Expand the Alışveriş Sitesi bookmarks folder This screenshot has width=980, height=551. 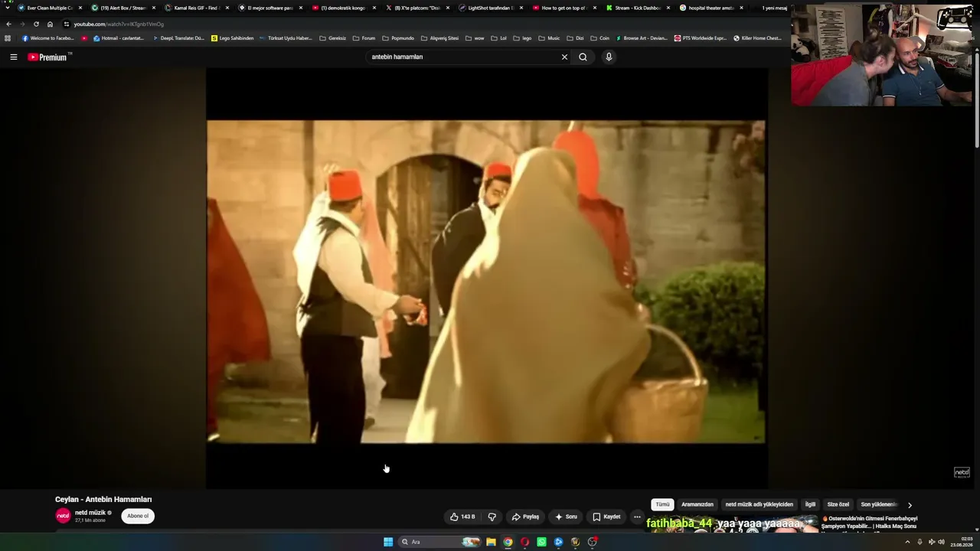[x=439, y=38]
